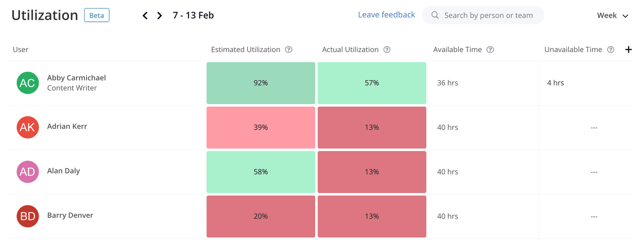644x240 pixels.
Task: Go to the next week
Action: (160, 16)
